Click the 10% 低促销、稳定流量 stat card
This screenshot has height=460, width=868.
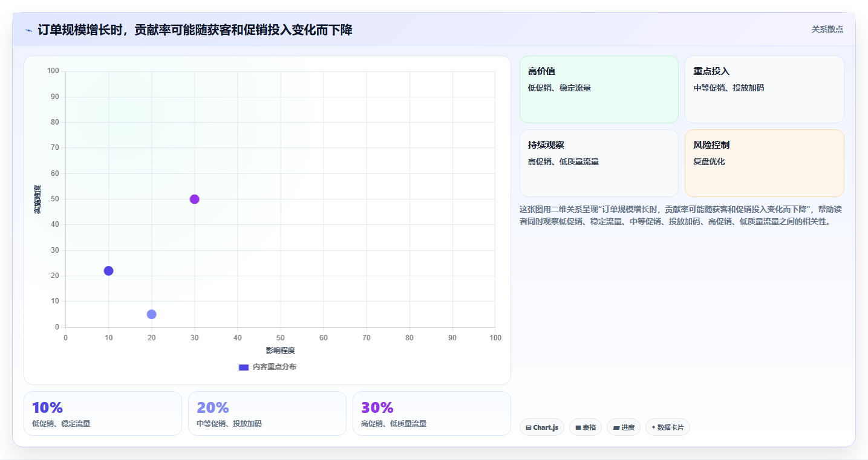[103, 413]
